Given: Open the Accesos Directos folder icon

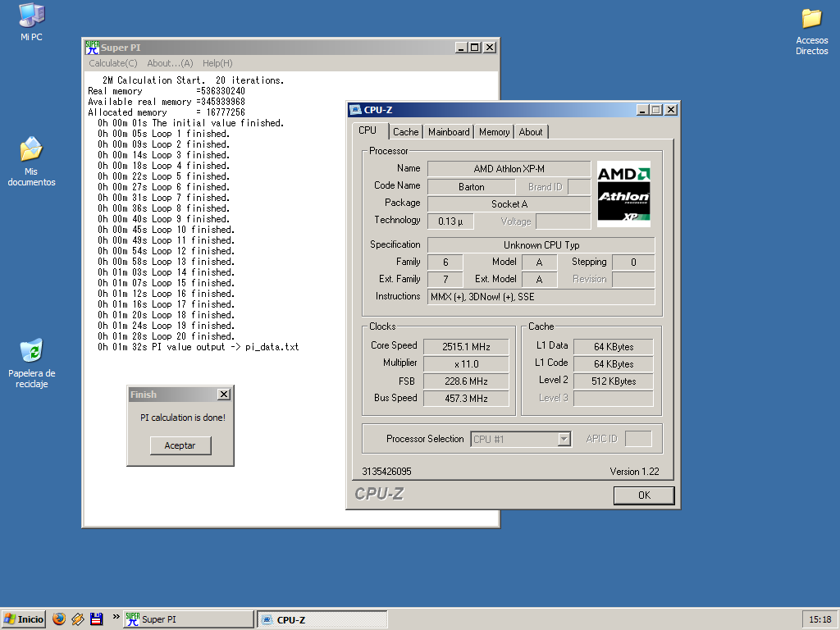Looking at the screenshot, I should [x=811, y=19].
